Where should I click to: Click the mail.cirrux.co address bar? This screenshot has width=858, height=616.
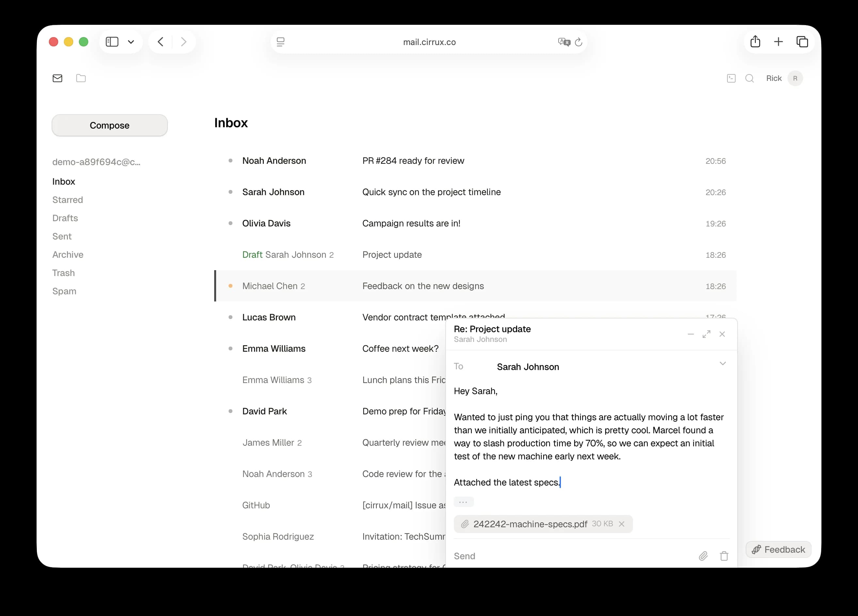[x=429, y=42]
